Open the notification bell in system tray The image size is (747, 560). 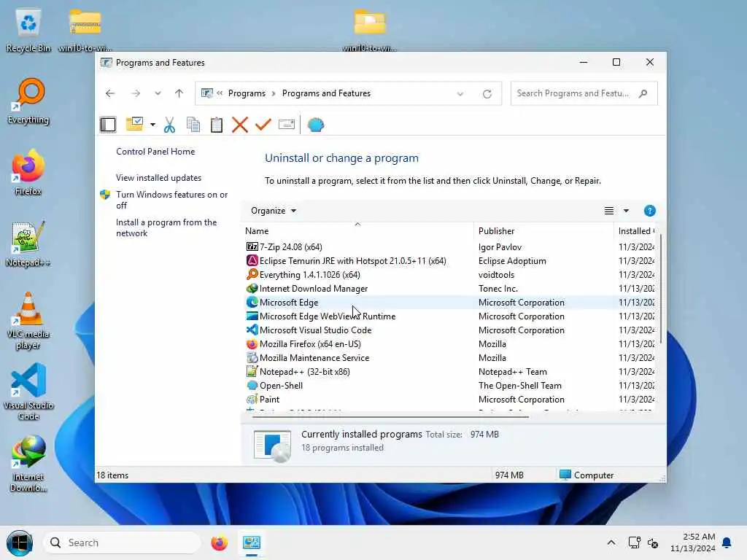coord(727,542)
